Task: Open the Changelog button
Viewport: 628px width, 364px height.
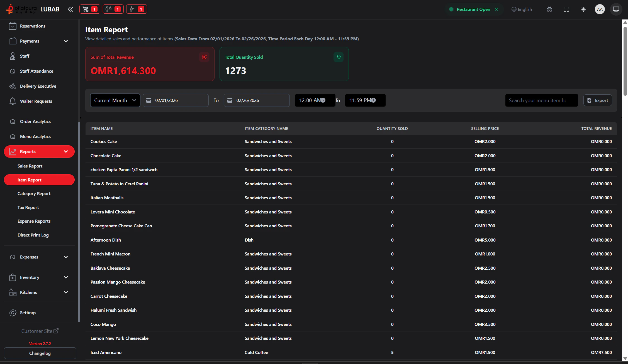Action: click(40, 353)
